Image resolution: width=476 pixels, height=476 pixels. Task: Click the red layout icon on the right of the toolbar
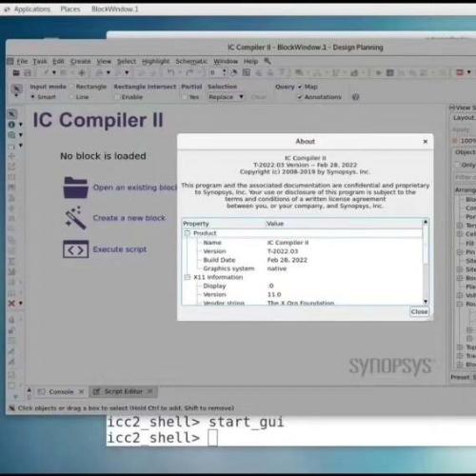tap(460, 72)
